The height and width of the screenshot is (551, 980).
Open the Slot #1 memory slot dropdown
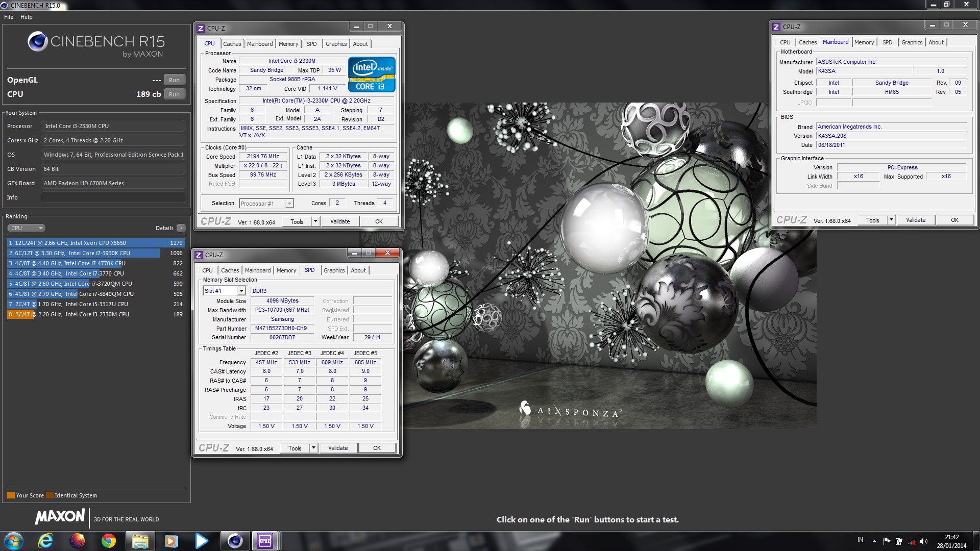point(225,291)
